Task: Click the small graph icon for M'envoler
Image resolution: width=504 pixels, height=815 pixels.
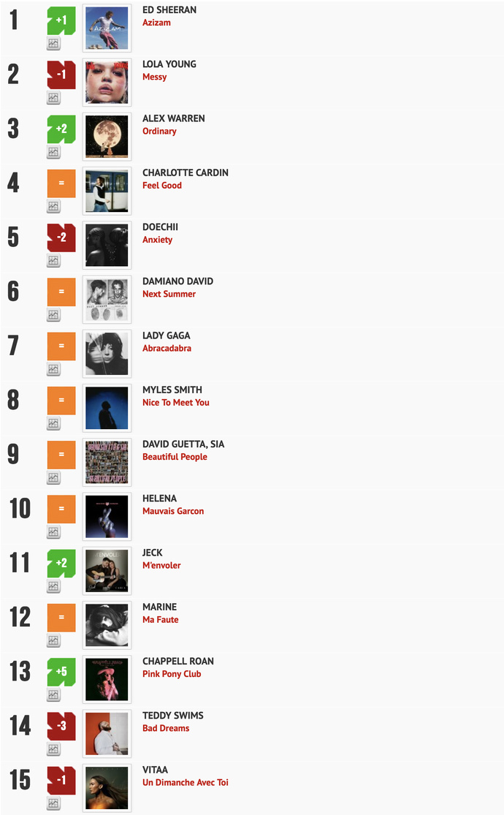Action: coord(53,586)
